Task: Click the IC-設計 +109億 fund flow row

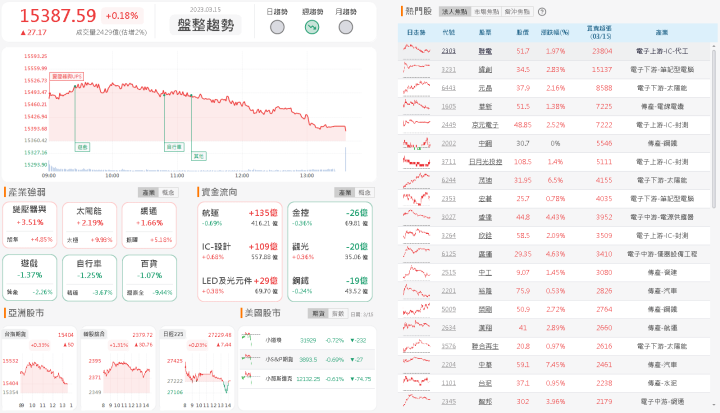Action: click(240, 251)
